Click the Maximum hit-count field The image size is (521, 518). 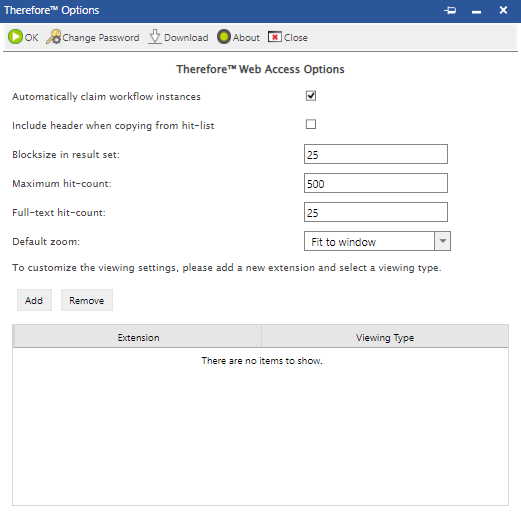[376, 183]
